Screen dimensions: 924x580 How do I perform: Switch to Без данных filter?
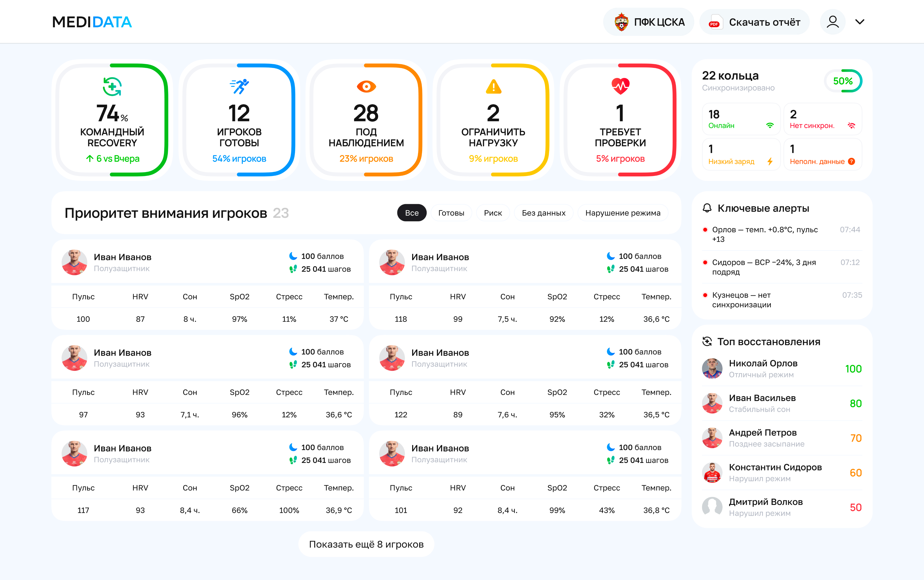tap(543, 213)
